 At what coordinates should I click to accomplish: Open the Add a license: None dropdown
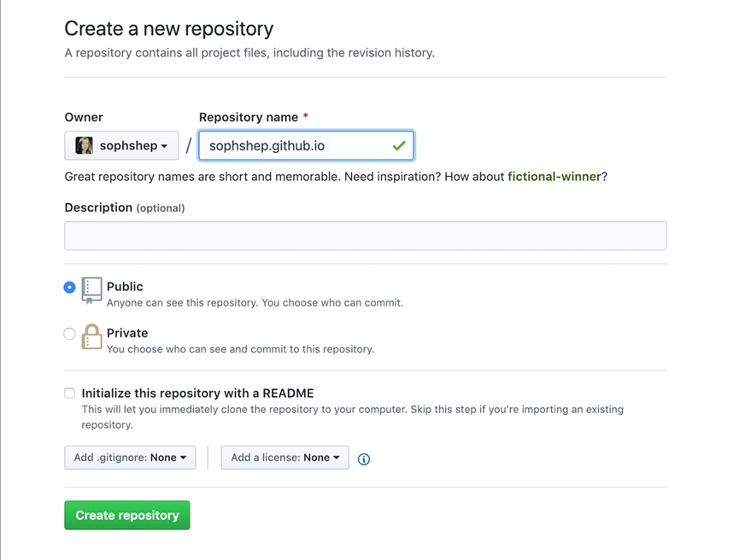(285, 458)
